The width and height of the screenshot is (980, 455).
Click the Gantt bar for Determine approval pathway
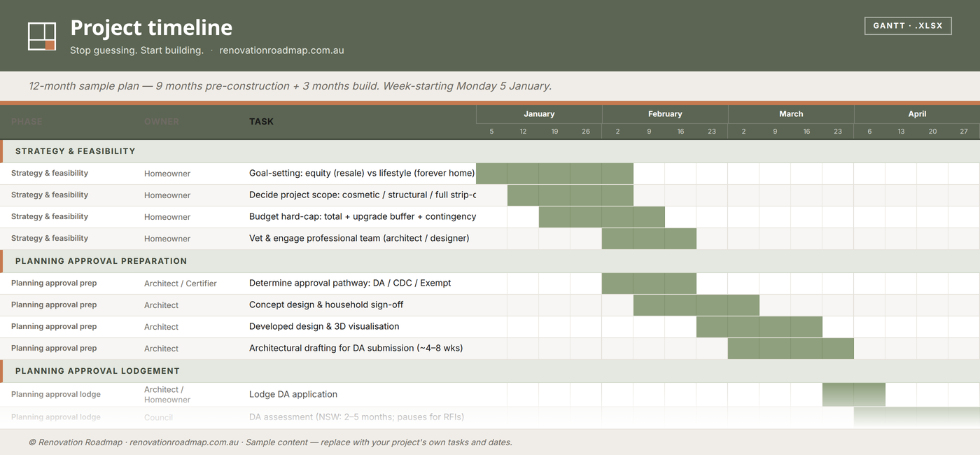pyautogui.click(x=649, y=283)
